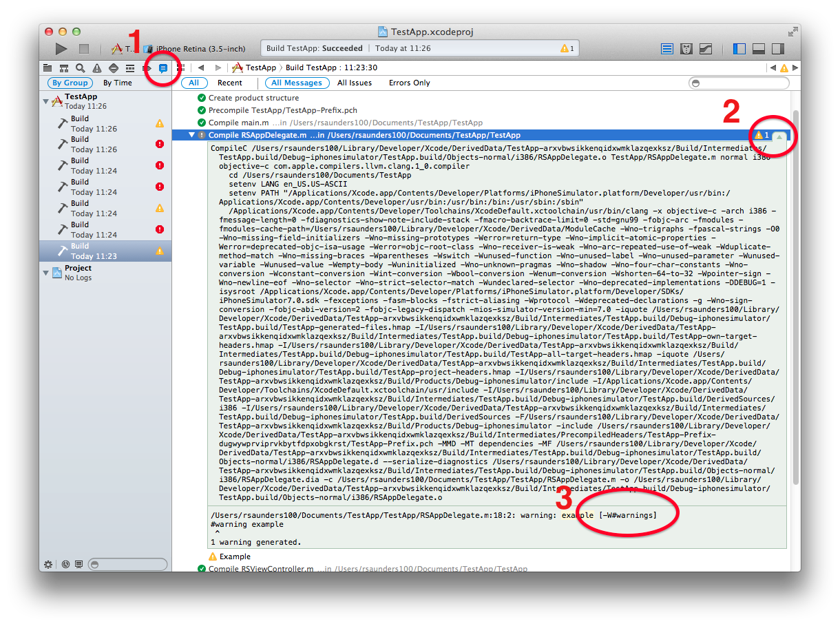
Task: Select the Errors Only filter
Action: click(x=409, y=83)
